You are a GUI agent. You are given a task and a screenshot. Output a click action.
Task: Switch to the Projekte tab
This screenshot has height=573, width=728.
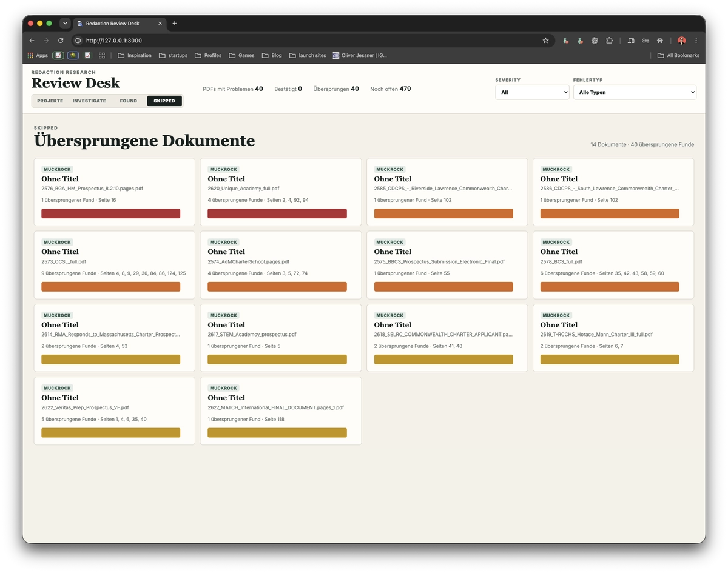tap(50, 101)
